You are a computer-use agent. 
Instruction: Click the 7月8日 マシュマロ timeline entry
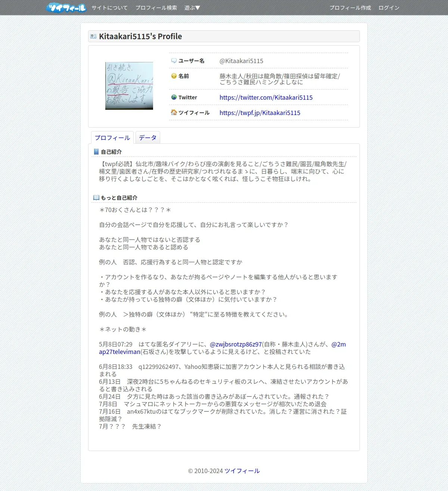coord(213,404)
